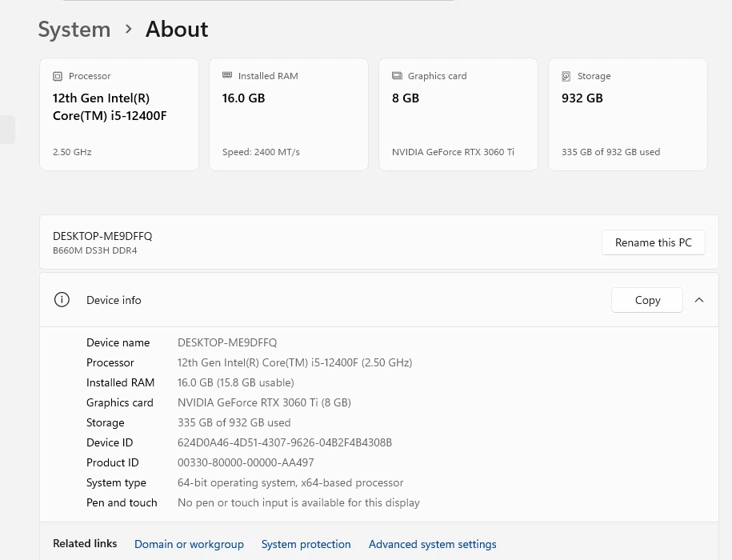Click the 8 GB graphics memory value
The width and height of the screenshot is (732, 560).
point(406,98)
